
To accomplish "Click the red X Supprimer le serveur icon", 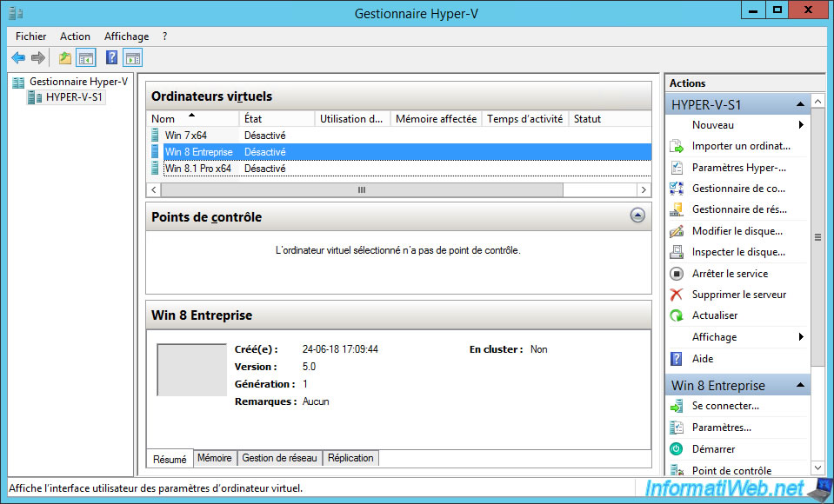I will click(x=676, y=295).
